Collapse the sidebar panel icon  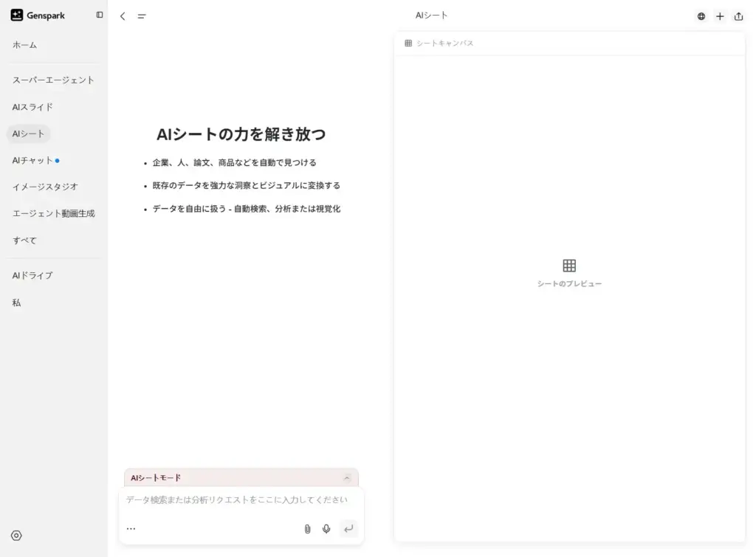(100, 15)
